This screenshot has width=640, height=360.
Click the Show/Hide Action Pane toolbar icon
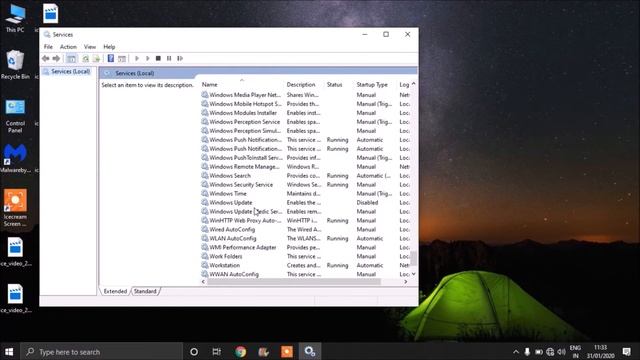pos(122,58)
